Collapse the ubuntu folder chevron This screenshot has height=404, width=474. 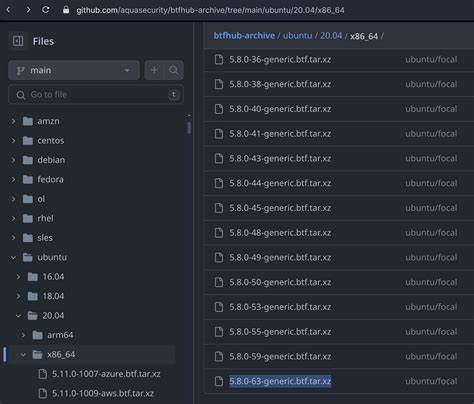(x=13, y=257)
